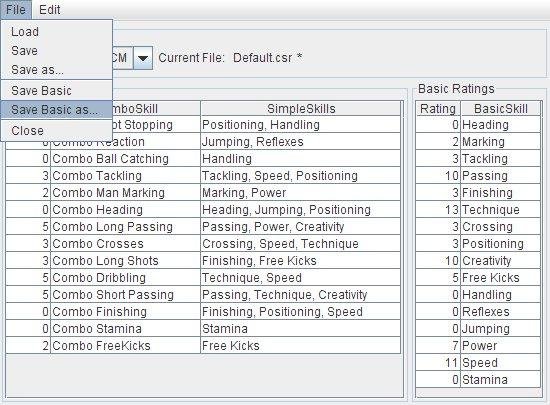This screenshot has height=405, width=550.
Task: Click the Rating column header
Action: point(438,109)
